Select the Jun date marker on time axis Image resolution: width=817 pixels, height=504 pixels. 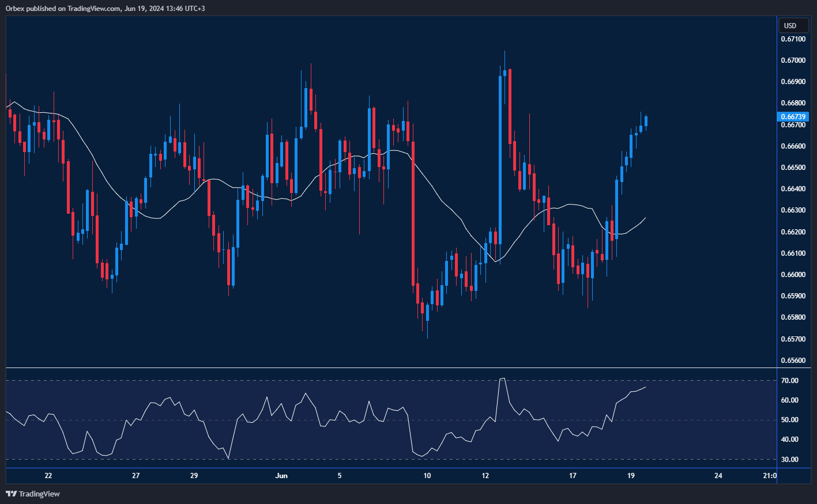click(281, 476)
